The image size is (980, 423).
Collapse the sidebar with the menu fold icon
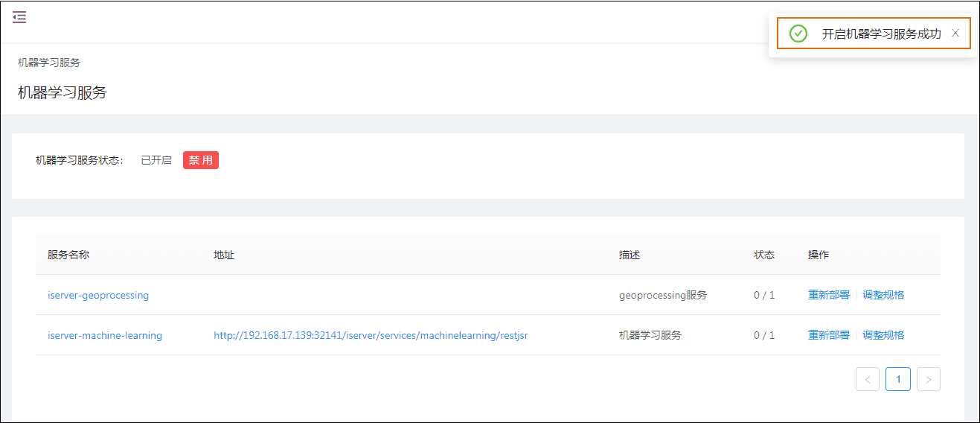(19, 17)
